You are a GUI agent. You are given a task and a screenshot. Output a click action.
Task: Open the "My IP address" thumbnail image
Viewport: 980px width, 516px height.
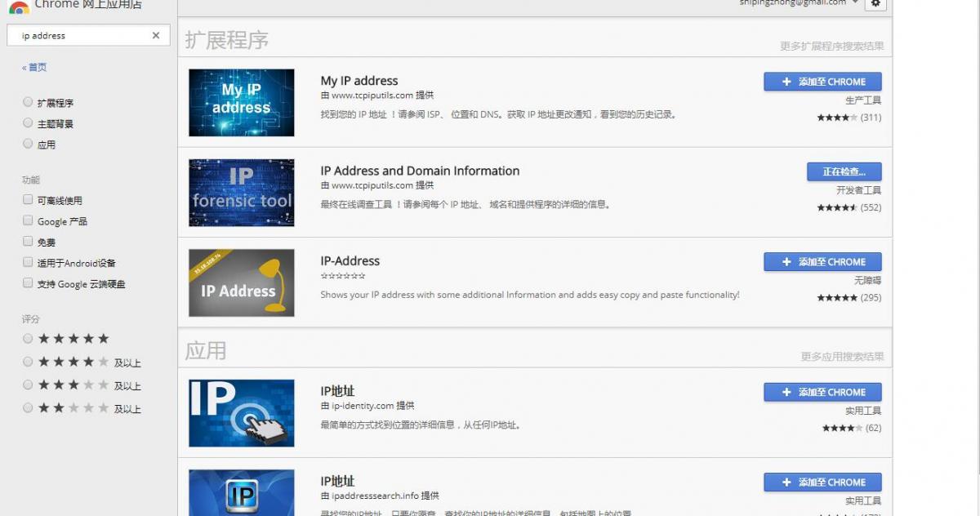pyautogui.click(x=242, y=103)
